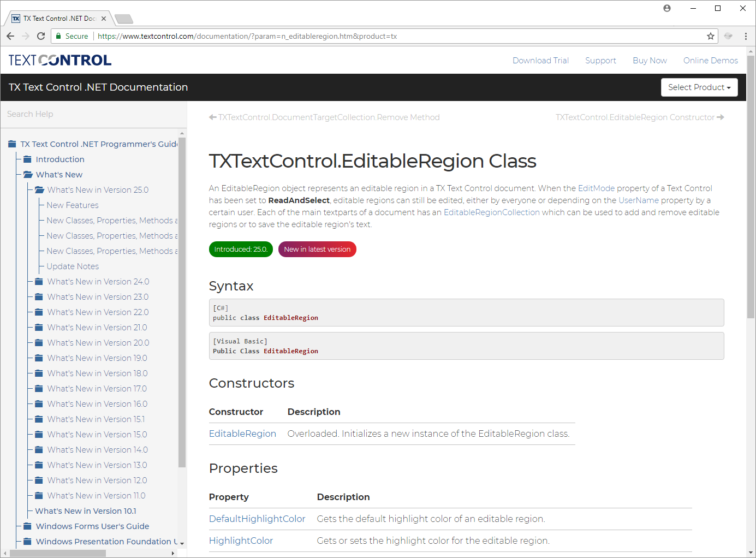Click folder icon for Version 16.0
The image size is (756, 558).
[x=39, y=404]
